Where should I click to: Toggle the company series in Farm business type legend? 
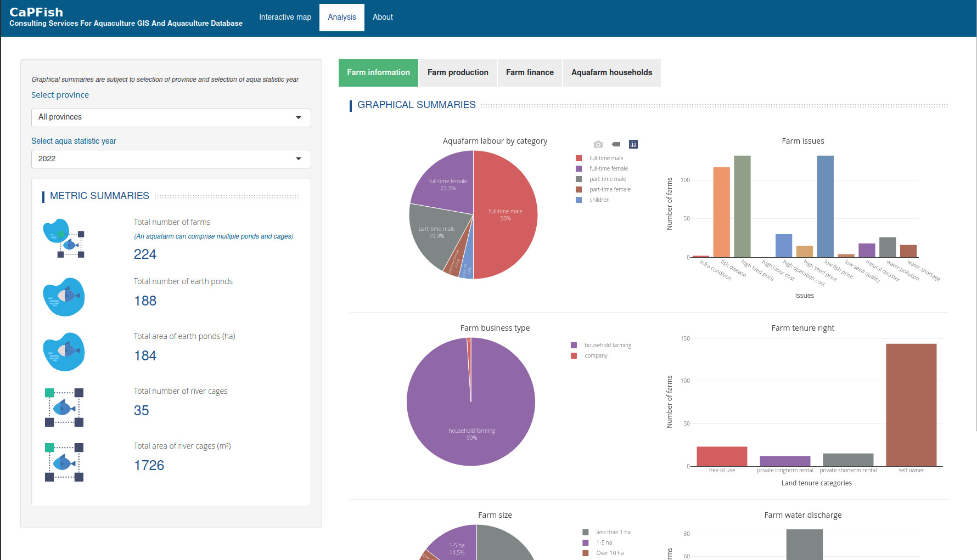[x=596, y=355]
